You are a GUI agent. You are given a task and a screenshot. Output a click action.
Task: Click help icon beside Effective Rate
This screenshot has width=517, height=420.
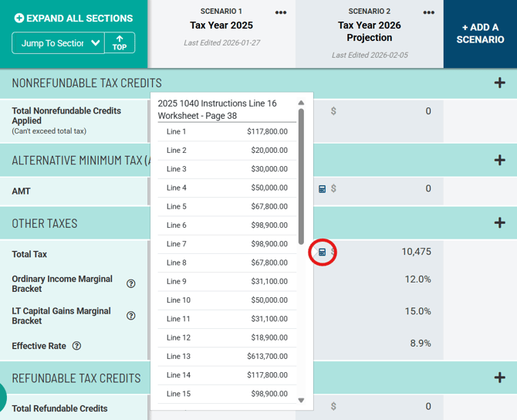[77, 347]
